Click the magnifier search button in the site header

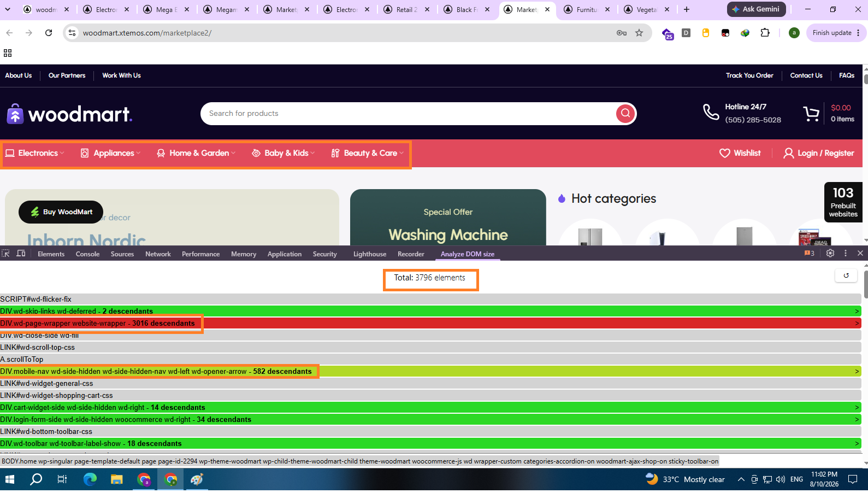(x=625, y=114)
